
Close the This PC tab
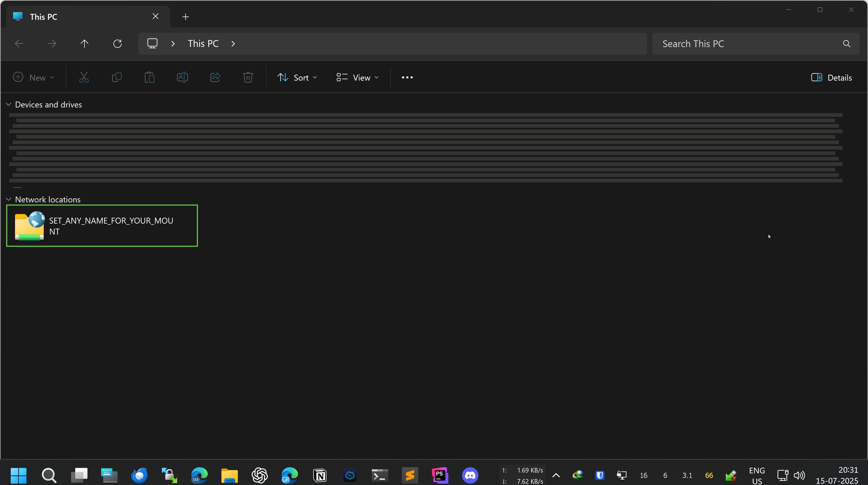point(155,16)
